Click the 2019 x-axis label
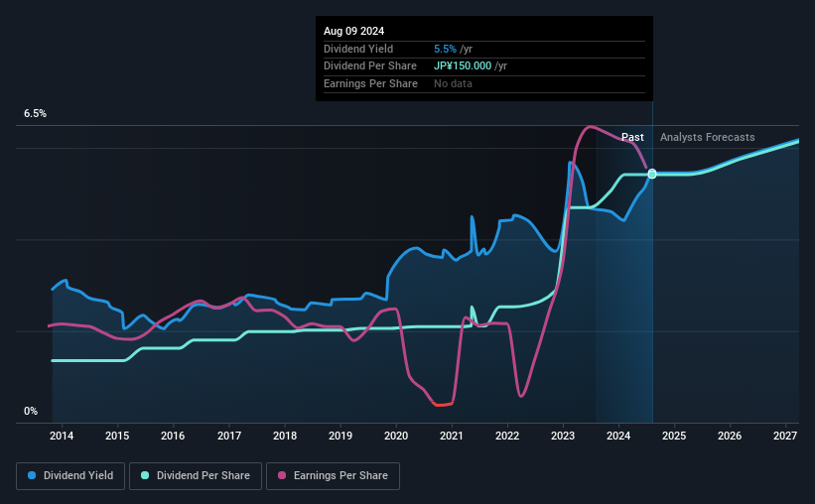815x504 pixels. (x=340, y=436)
